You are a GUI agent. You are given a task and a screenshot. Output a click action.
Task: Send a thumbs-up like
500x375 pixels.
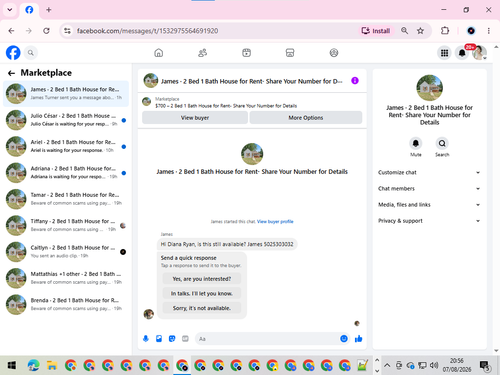pyautogui.click(x=359, y=339)
